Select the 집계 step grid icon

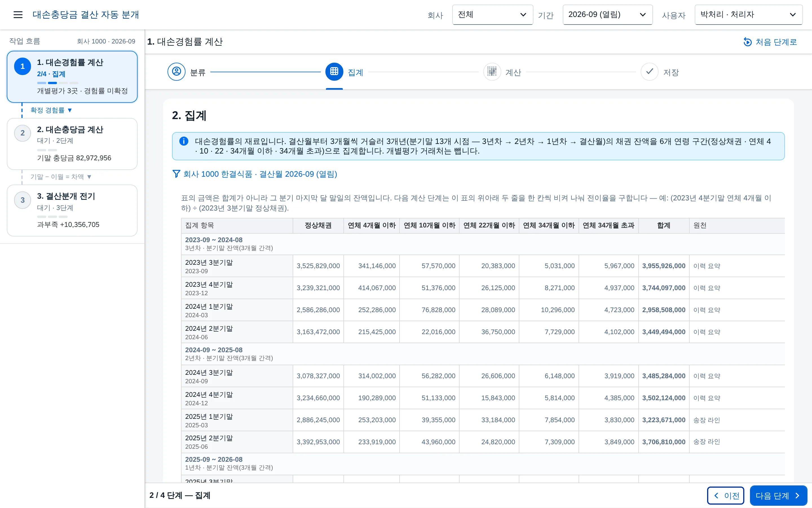click(x=334, y=72)
